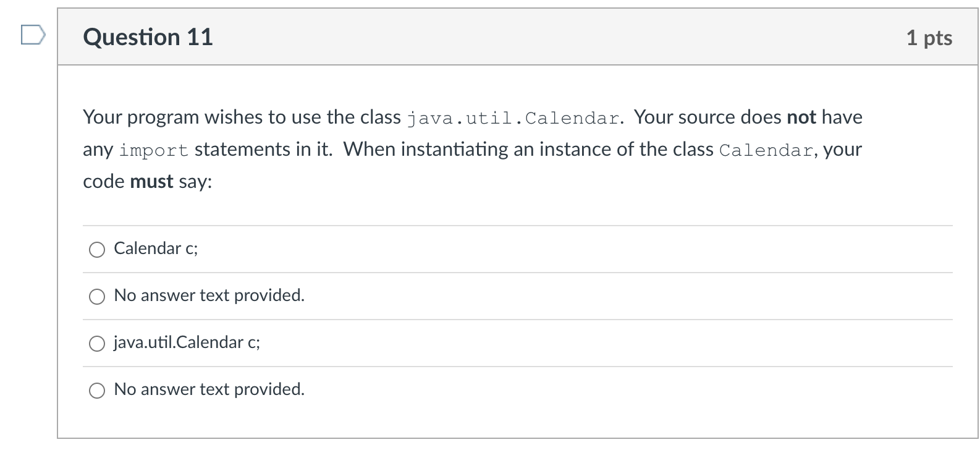Select the "java.util.Calendar c;" radio button
The height and width of the screenshot is (450, 980).
(x=97, y=344)
